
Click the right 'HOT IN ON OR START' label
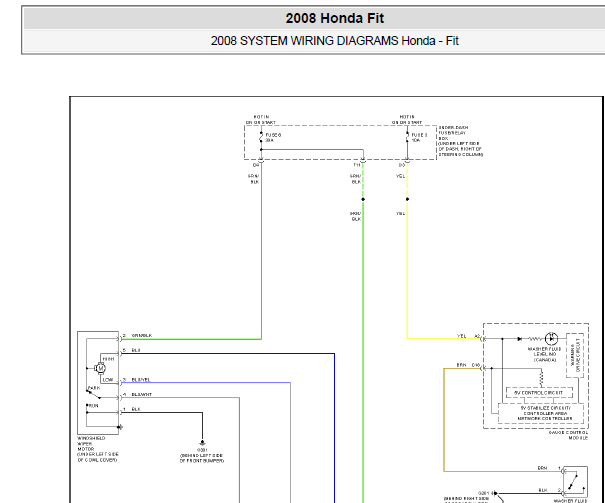407,120
